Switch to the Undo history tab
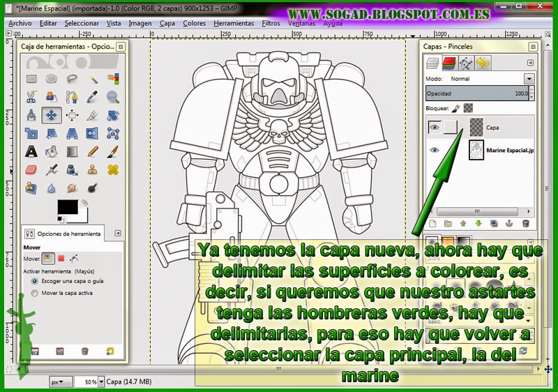 coord(482,63)
